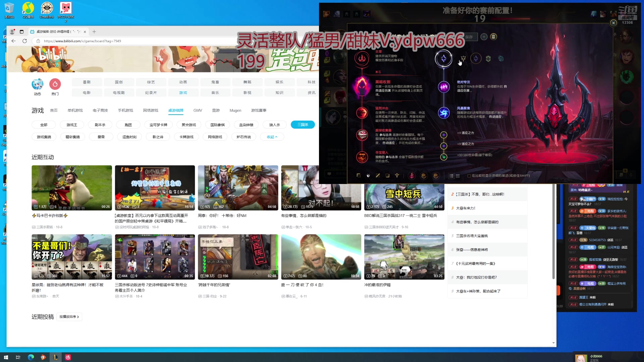
Task: Open the QQ音乐 desktop shortcut
Action: point(28,10)
